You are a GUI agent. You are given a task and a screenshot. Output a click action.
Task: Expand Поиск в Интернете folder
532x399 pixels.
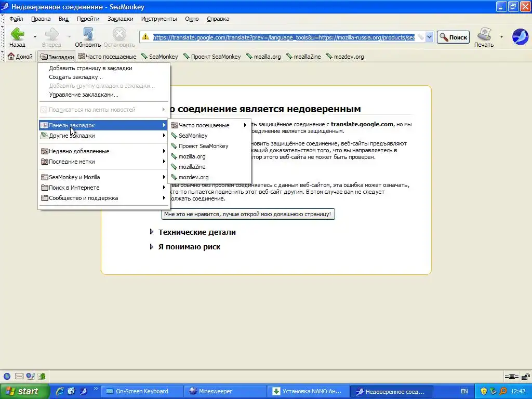pos(103,187)
